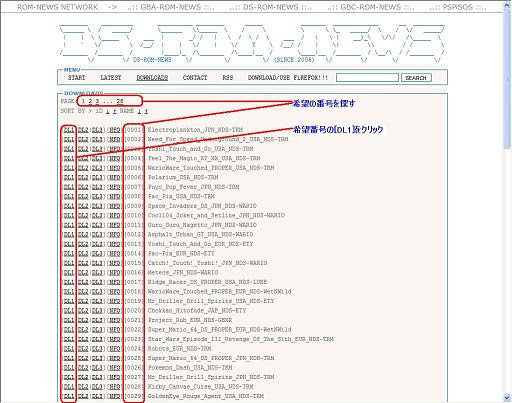This screenshot has height=403, width=512.
Task: Click the second sort arrow after ID
Action: (114, 111)
